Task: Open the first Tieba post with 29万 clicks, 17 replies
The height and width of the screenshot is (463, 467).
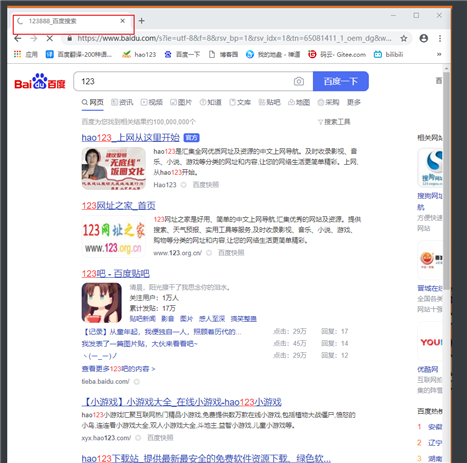Action: click(x=161, y=332)
